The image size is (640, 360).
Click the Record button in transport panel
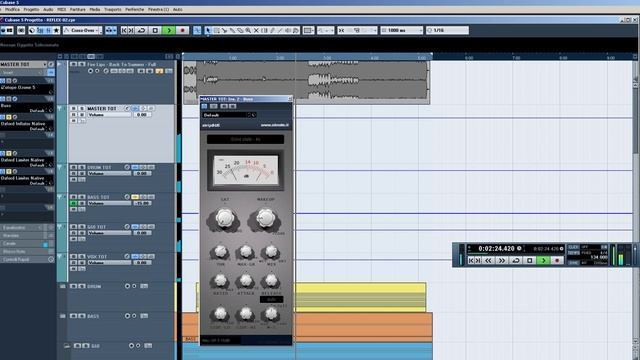557,260
